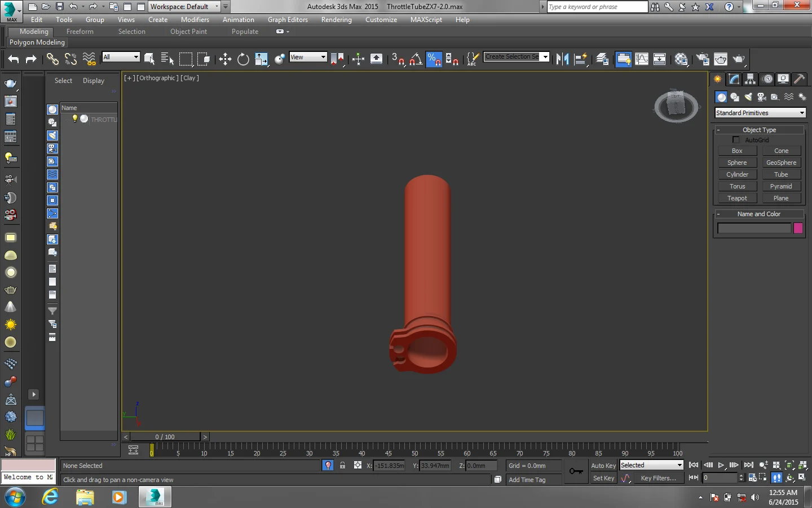Open the Schematic View icon
The height and width of the screenshot is (508, 812).
pos(660,59)
